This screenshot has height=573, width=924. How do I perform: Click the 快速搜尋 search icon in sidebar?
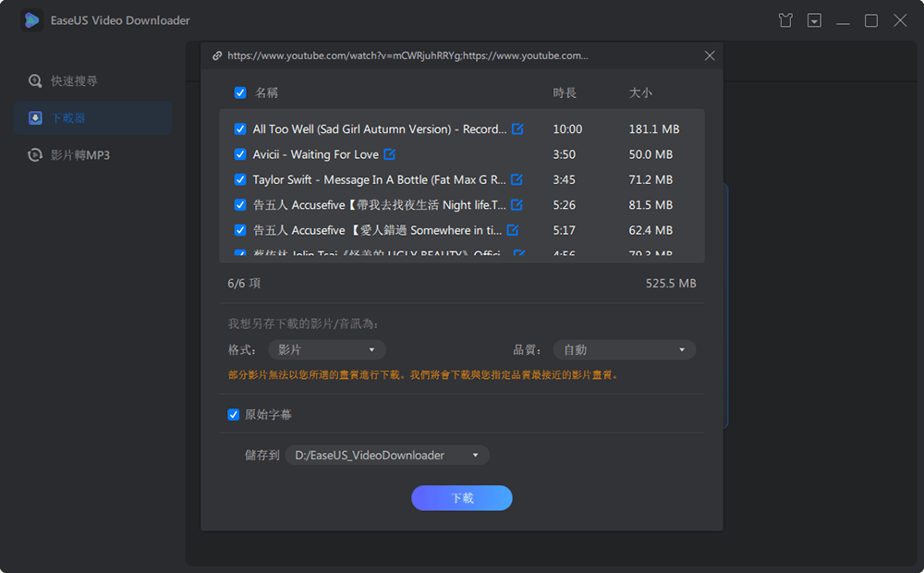point(35,80)
